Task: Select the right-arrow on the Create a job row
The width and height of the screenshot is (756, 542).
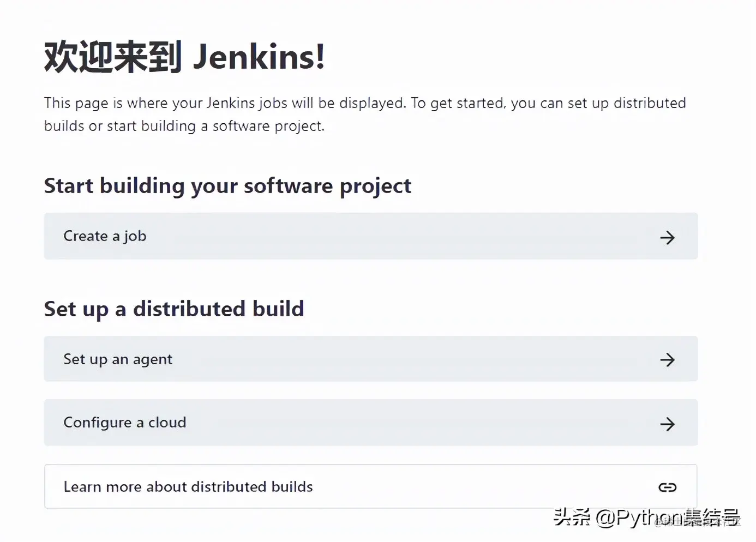Action: coord(668,237)
